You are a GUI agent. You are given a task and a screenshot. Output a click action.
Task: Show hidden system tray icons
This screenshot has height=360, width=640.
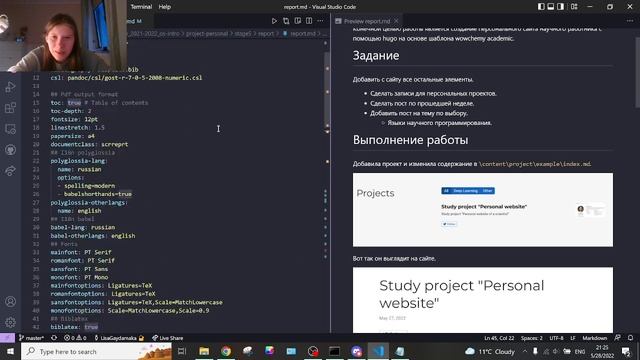[525, 351]
